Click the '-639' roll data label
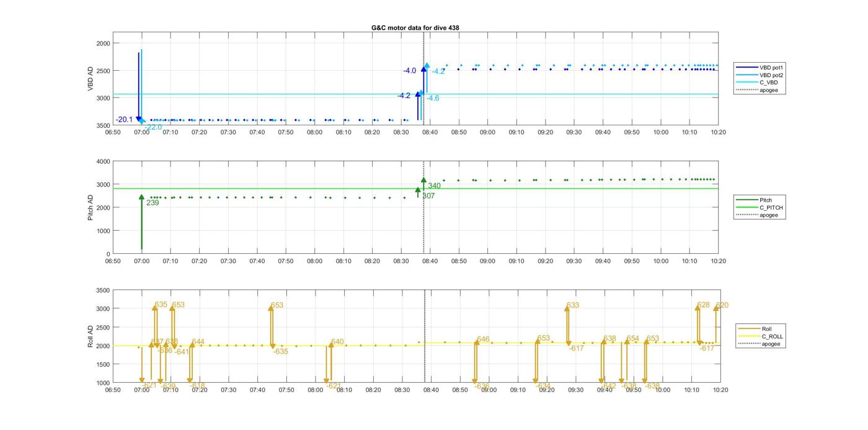The width and height of the screenshot is (868, 430). point(168,385)
